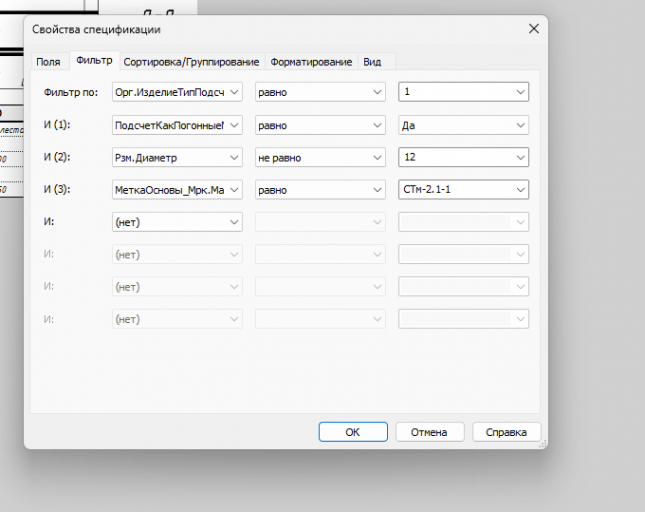
Task: Open the ПодсчетКакПогонные field dropdown
Action: [177, 125]
